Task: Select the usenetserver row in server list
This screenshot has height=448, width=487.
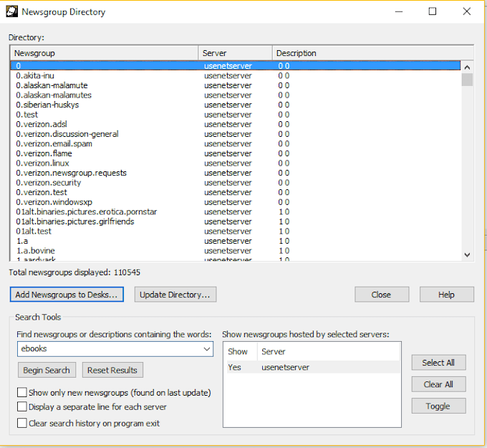Action: (313, 367)
